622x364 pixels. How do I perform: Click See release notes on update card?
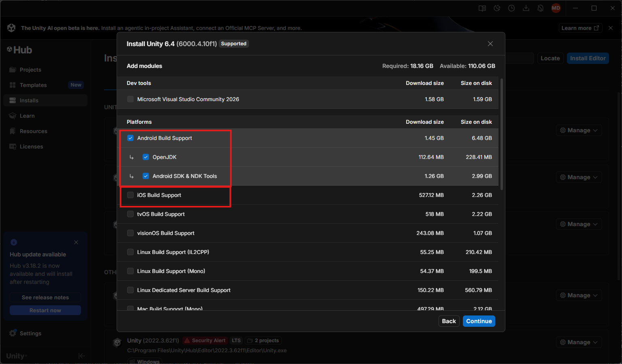pyautogui.click(x=45, y=297)
